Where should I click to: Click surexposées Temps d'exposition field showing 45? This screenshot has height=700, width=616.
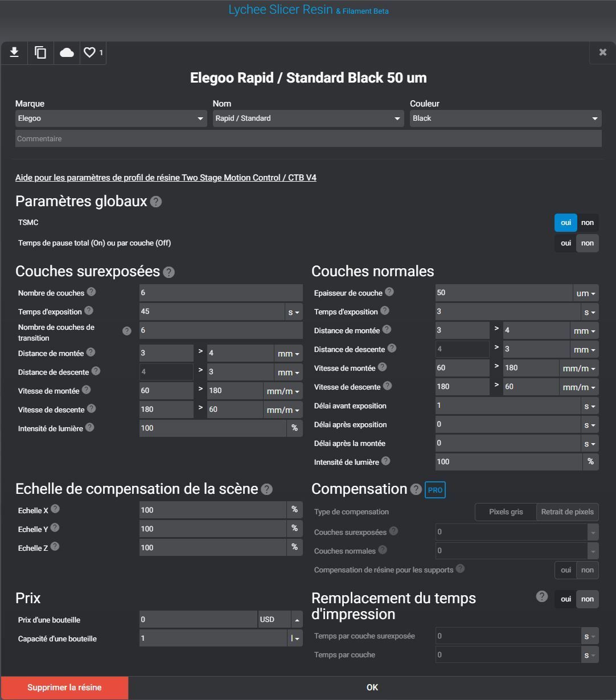coord(212,312)
